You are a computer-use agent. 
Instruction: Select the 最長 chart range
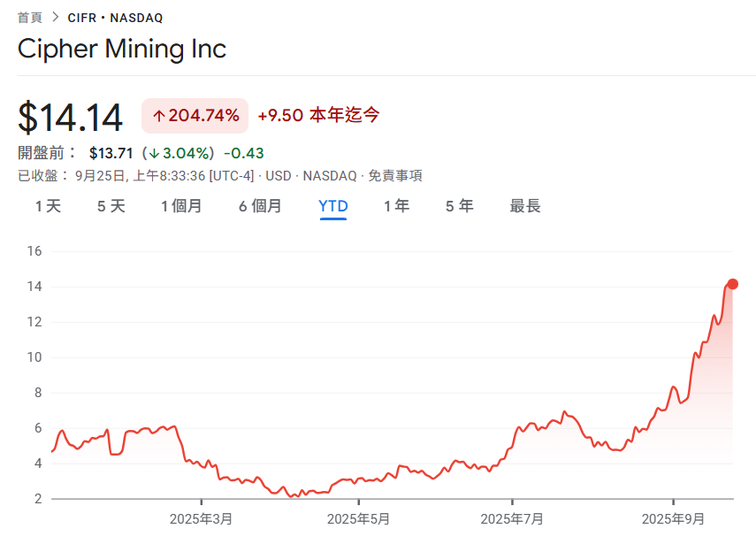coord(525,205)
